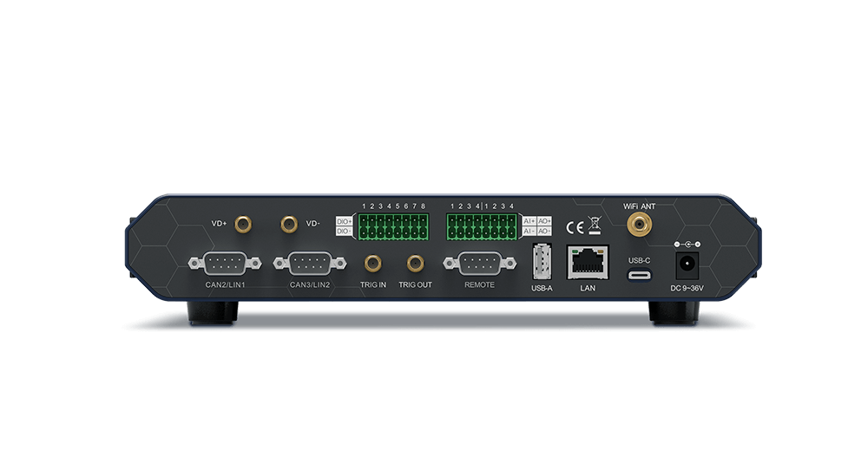Click the CE certification mark
This screenshot has height=470, width=868.
[x=574, y=228]
